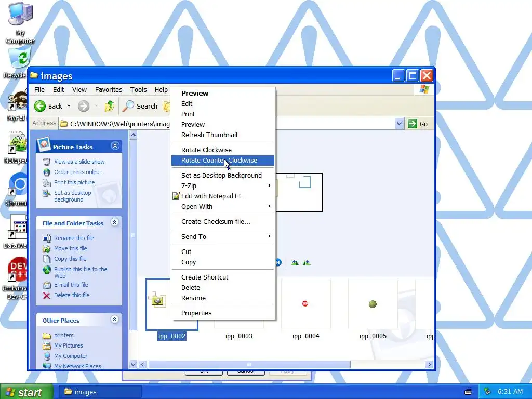Click Print this picture link

point(74,182)
